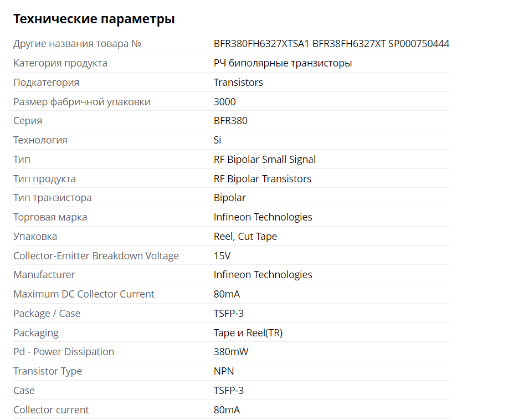Select the "Manufacturer" row label
This screenshot has height=420, width=529.
44,275
